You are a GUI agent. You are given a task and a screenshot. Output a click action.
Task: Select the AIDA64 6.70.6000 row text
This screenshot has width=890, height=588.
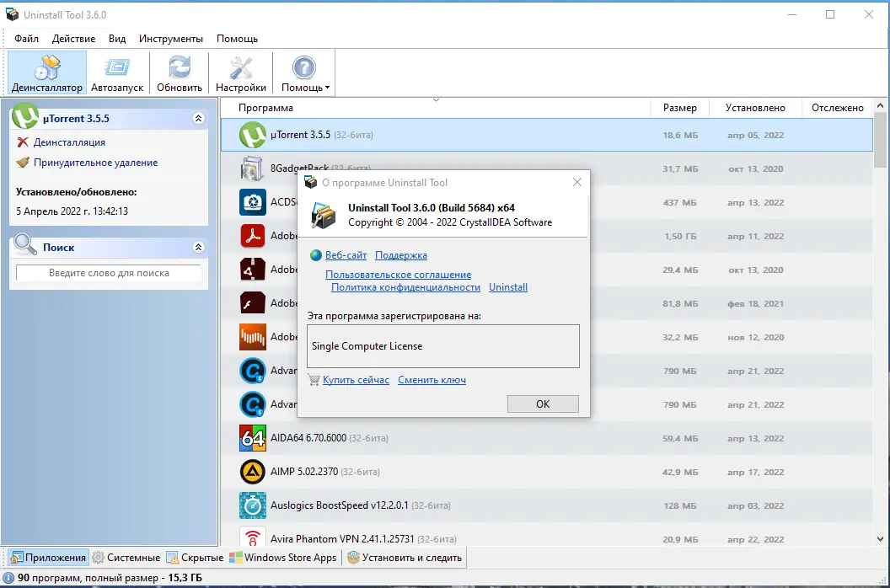click(308, 438)
